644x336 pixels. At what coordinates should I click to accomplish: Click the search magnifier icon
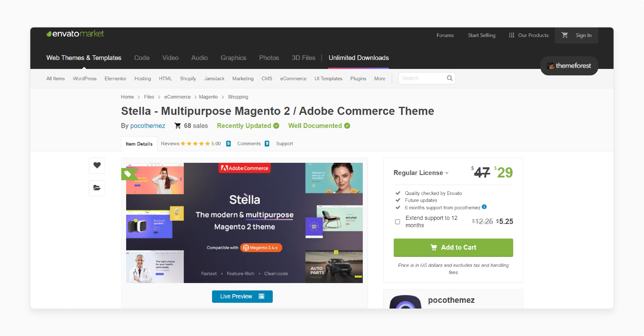click(450, 78)
